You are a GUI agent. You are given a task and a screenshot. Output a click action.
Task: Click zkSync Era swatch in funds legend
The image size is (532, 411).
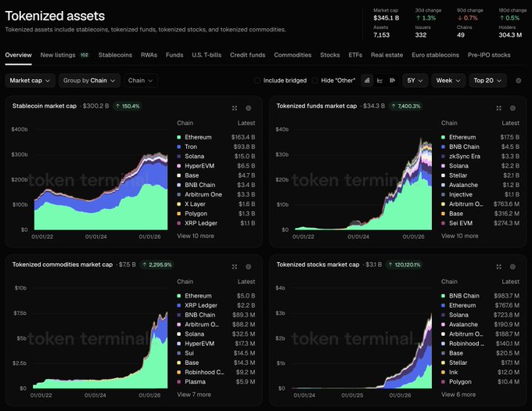pyautogui.click(x=443, y=156)
